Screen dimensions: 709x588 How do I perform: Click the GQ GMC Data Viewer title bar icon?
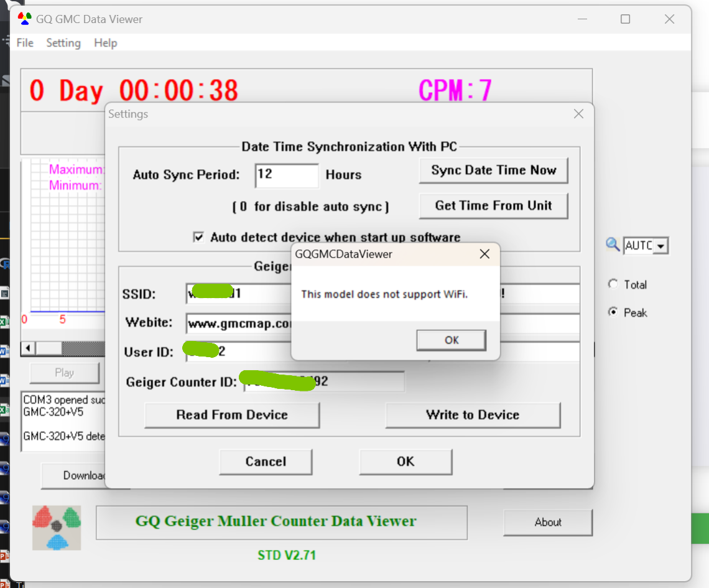point(24,19)
